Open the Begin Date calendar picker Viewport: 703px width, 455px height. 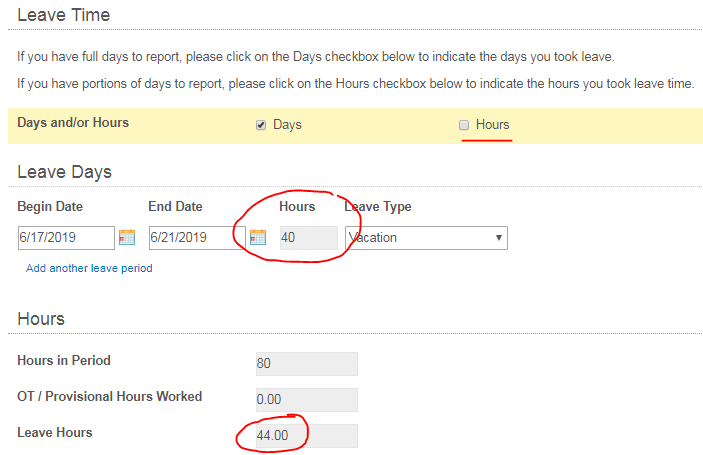[x=127, y=237]
